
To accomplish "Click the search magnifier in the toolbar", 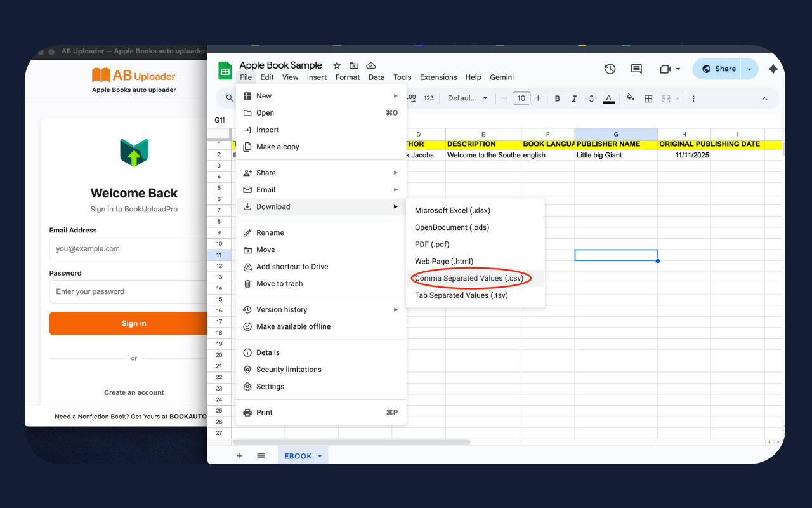I will tap(229, 98).
